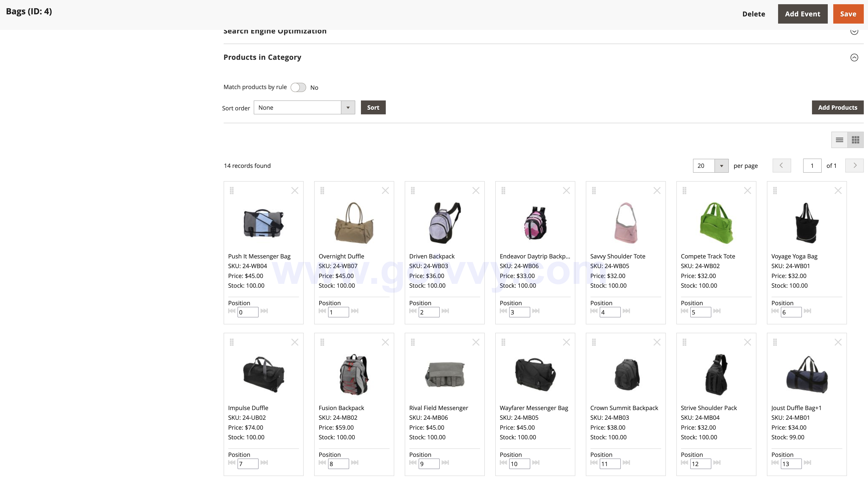Image resolution: width=868 pixels, height=492 pixels.
Task: Move Savvy Shoulder Tote to last position
Action: (627, 311)
